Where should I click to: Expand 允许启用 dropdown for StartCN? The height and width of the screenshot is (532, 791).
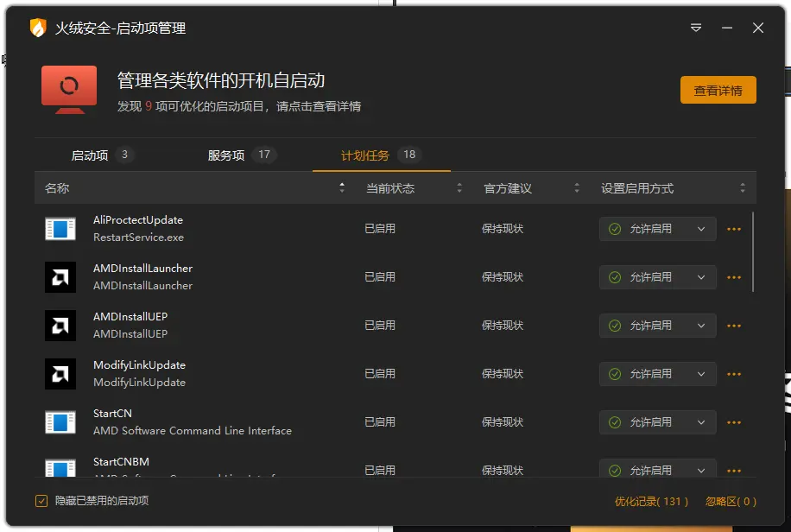pos(658,422)
